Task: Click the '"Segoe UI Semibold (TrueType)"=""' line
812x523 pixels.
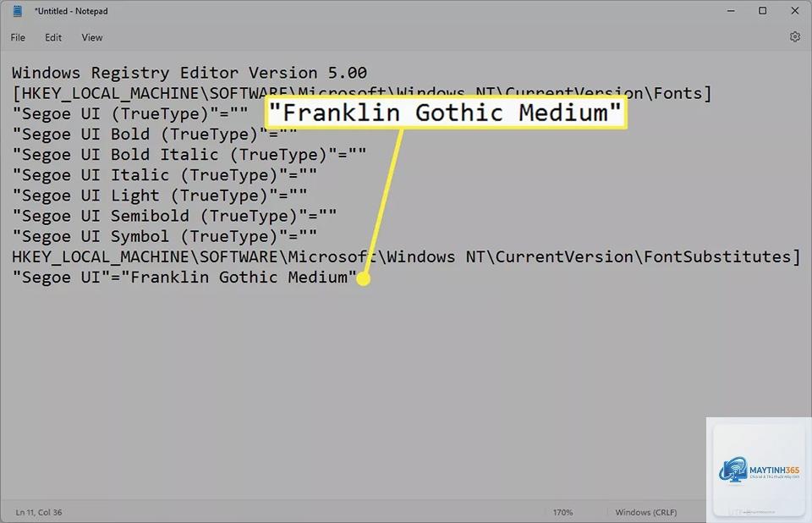Action: 174,216
